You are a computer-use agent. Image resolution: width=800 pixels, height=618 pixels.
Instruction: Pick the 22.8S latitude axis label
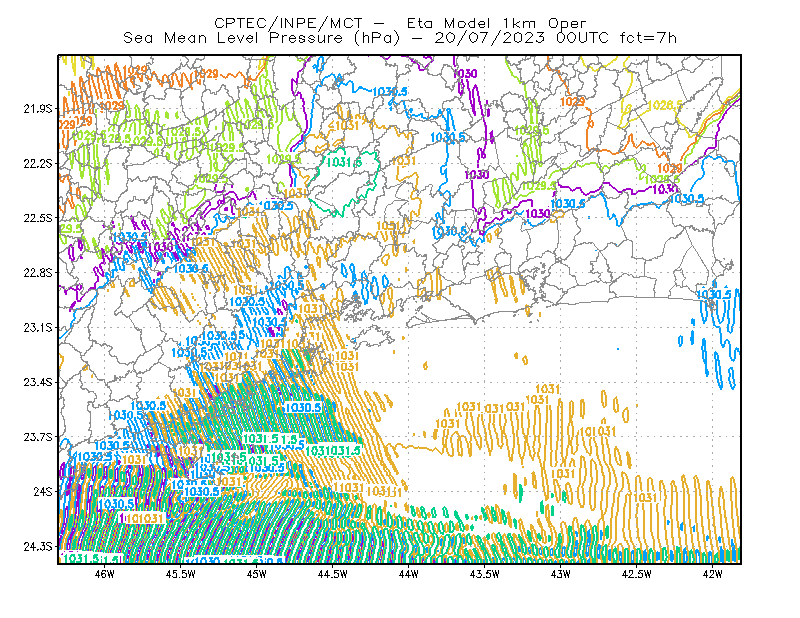(38, 273)
